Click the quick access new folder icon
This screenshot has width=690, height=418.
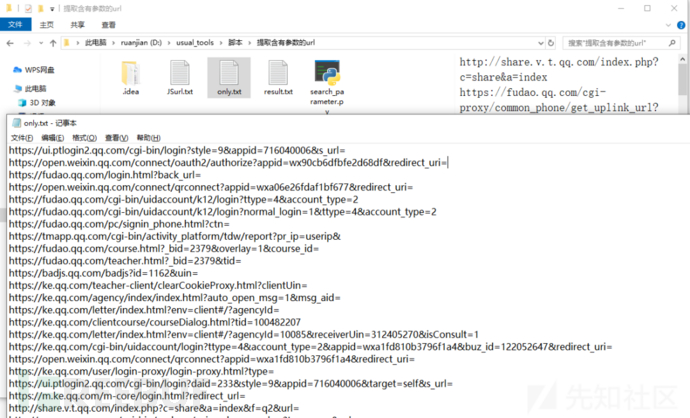click(40, 8)
